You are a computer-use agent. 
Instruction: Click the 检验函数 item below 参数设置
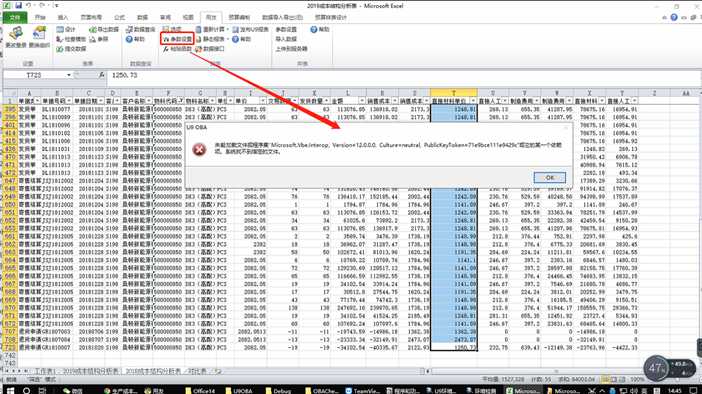pos(177,49)
